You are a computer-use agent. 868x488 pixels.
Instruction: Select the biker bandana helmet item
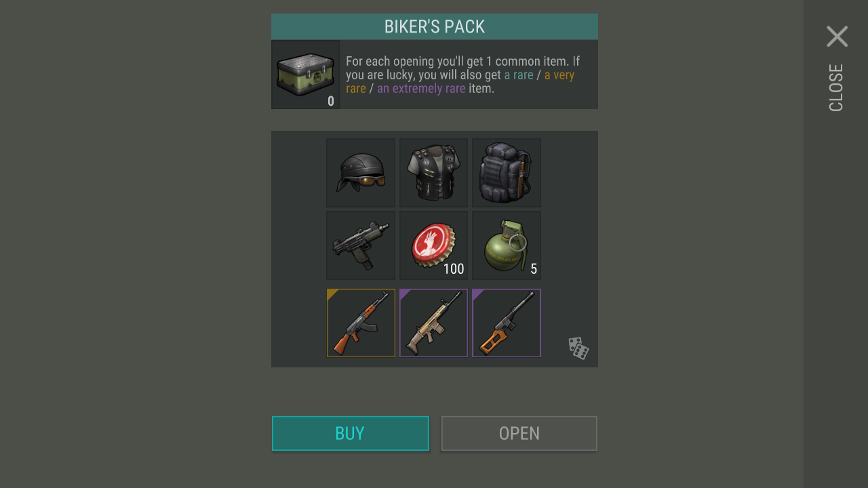point(361,173)
